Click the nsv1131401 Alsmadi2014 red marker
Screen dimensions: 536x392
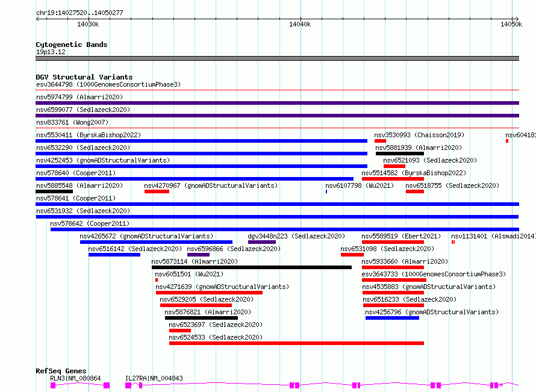coord(453,242)
